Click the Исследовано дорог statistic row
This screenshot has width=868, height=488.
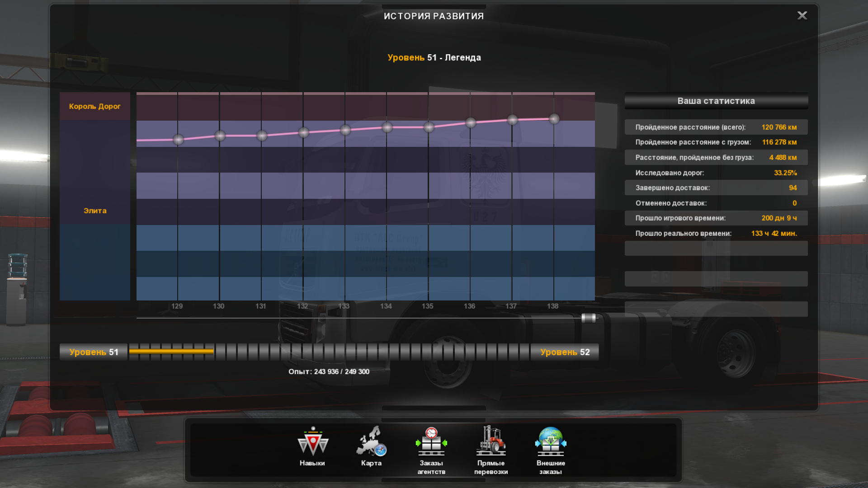pyautogui.click(x=716, y=173)
